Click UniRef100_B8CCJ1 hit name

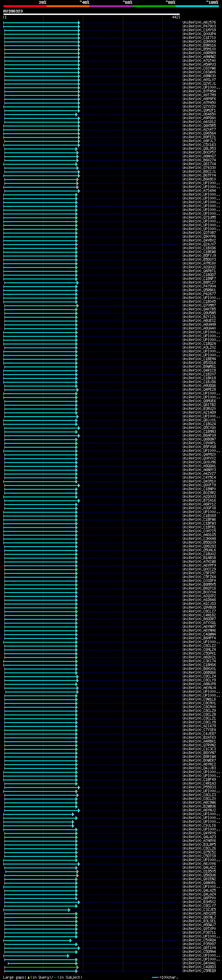tap(199, 172)
